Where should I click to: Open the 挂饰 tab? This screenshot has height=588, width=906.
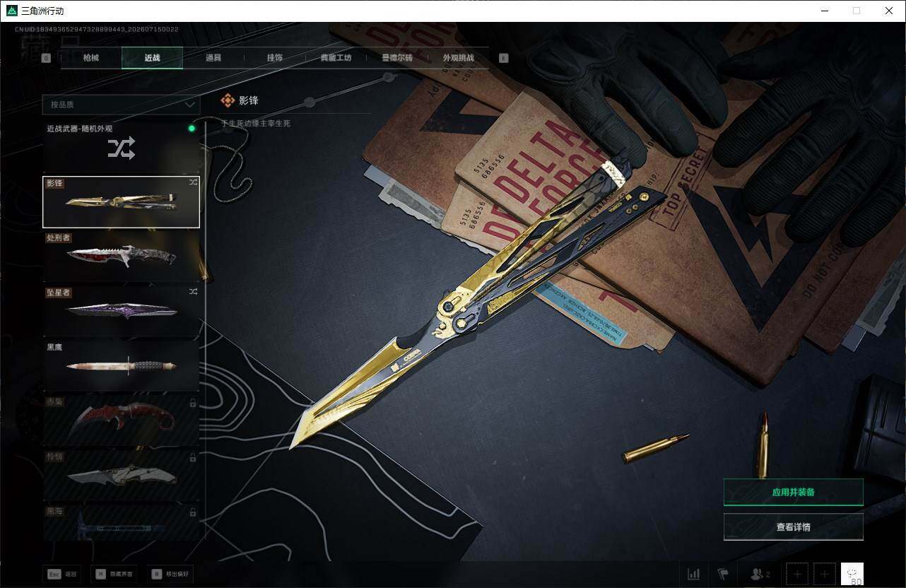coord(275,58)
